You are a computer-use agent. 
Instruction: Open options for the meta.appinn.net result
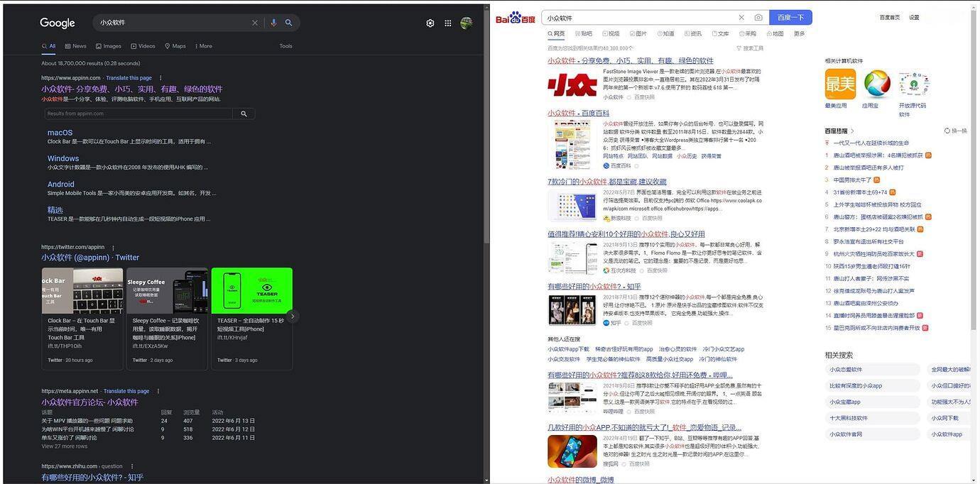point(158,391)
